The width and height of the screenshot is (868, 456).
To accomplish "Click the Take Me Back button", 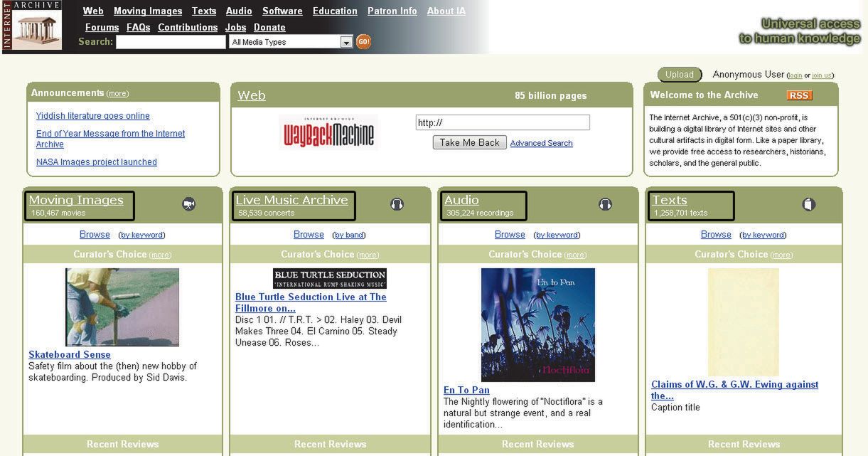I will [x=469, y=142].
